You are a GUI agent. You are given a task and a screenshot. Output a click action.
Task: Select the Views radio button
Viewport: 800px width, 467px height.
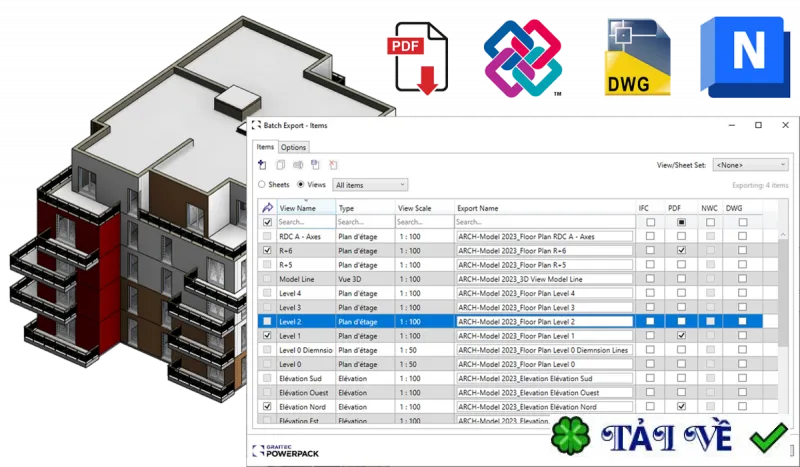tap(301, 184)
